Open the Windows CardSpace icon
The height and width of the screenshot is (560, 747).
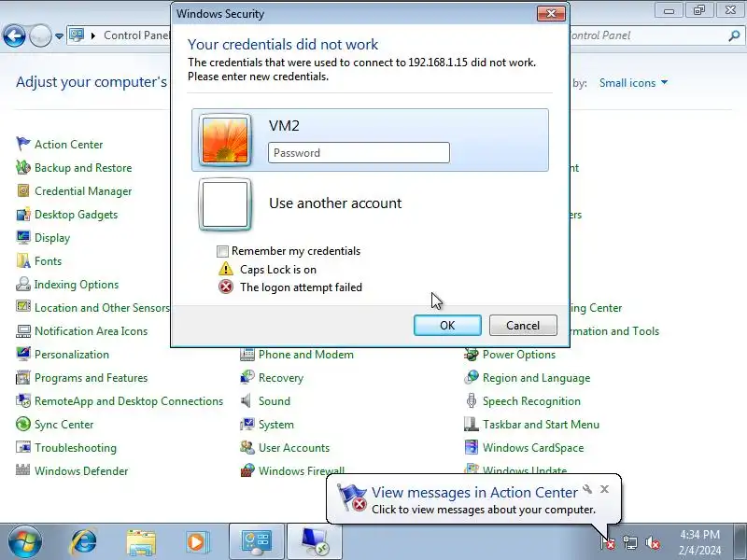click(471, 447)
